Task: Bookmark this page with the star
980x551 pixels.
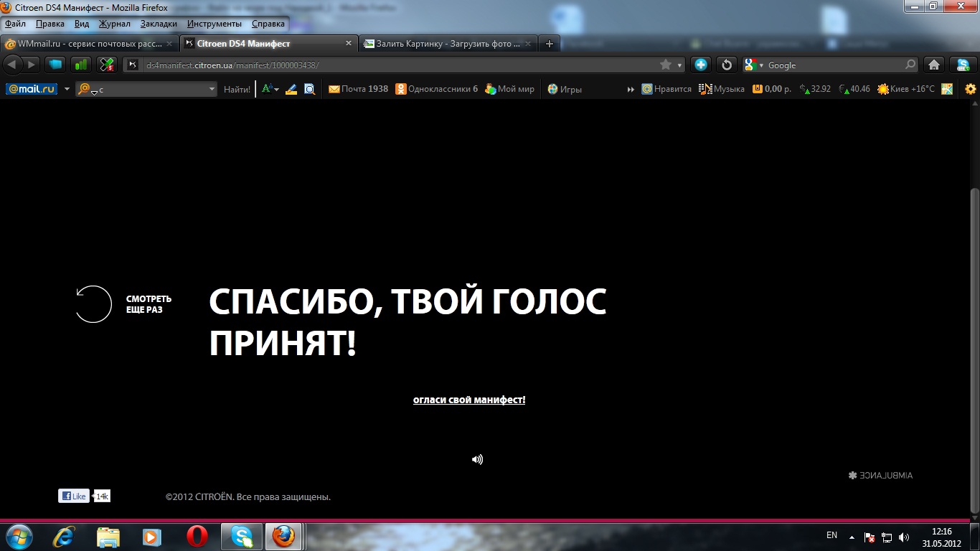Action: pos(666,65)
